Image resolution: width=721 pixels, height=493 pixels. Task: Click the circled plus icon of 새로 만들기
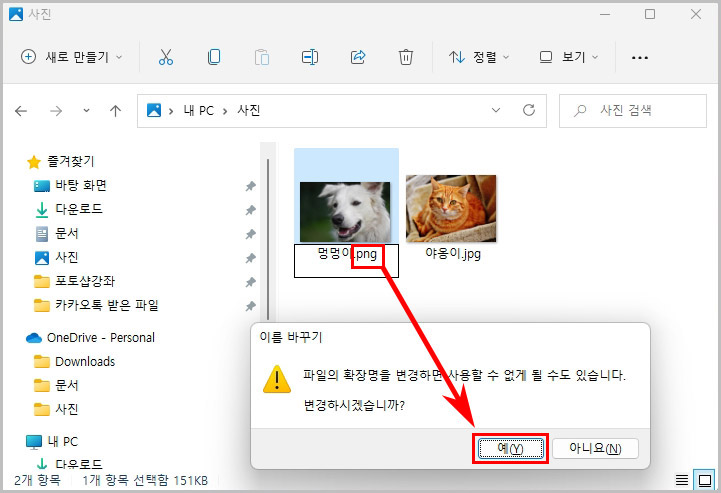(28, 57)
